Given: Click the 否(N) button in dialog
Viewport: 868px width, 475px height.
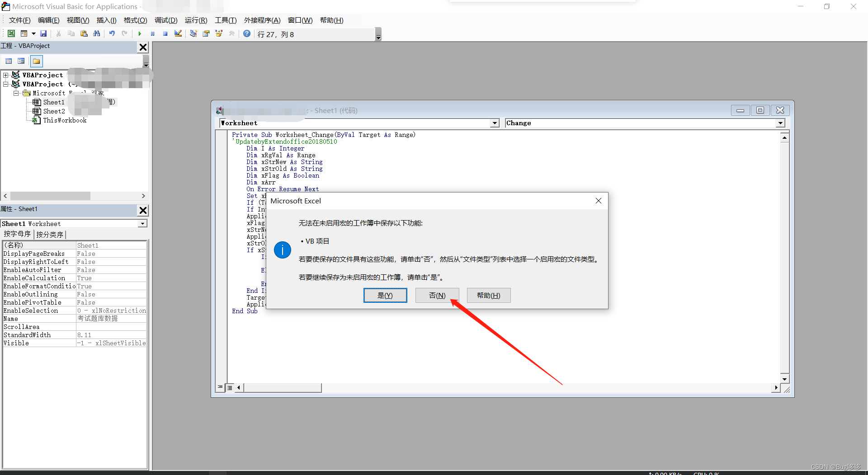Looking at the screenshot, I should (x=437, y=295).
